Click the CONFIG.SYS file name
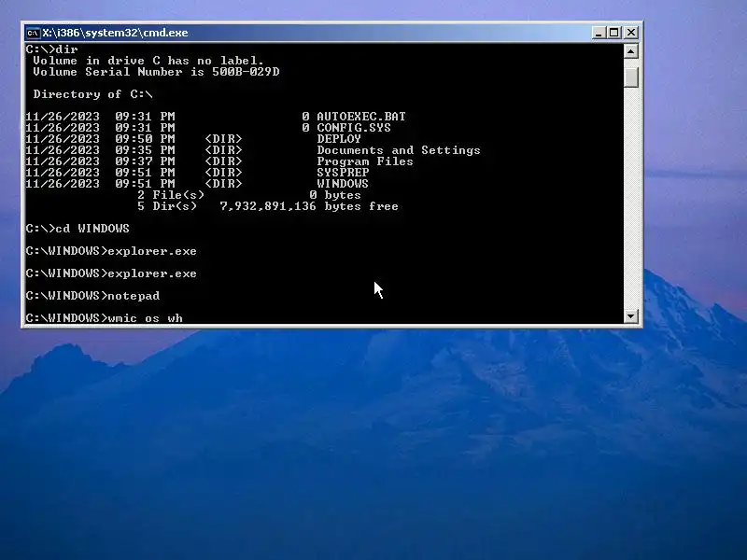The height and width of the screenshot is (560, 747). click(354, 128)
